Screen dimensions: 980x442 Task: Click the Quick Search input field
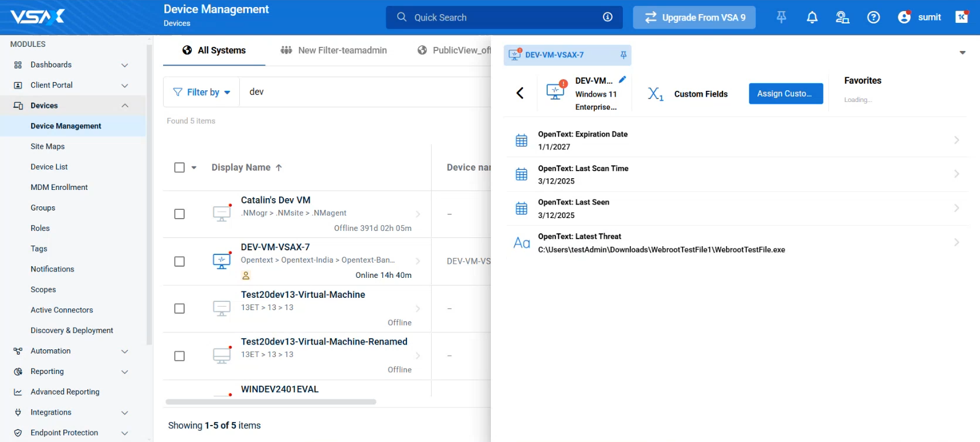504,17
